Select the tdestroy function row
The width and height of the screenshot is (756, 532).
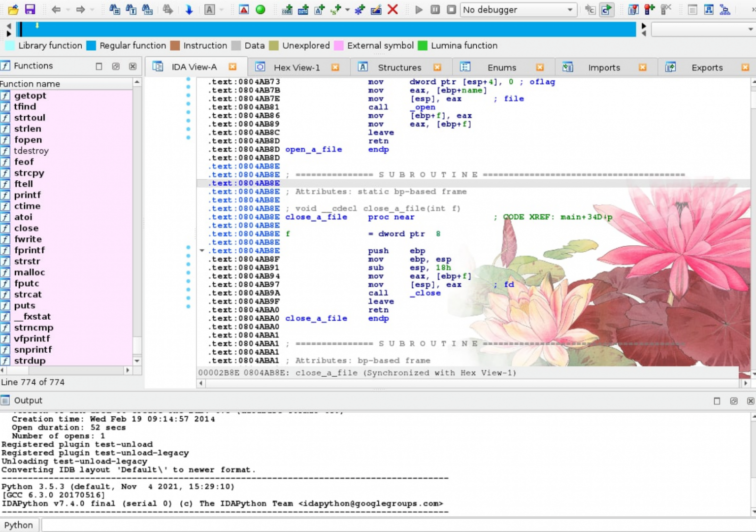pos(66,151)
